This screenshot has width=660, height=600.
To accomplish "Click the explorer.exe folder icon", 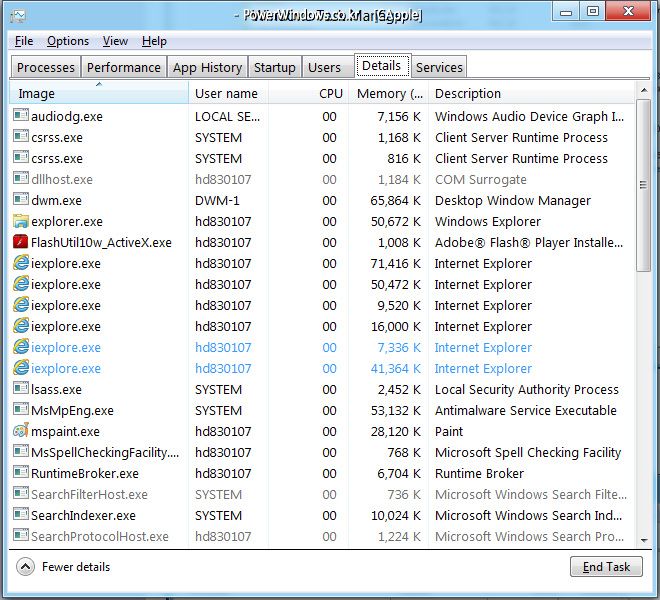I will tap(21, 220).
